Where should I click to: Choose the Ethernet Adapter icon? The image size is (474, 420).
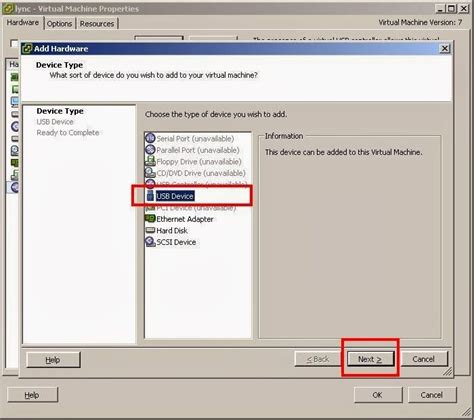point(150,219)
